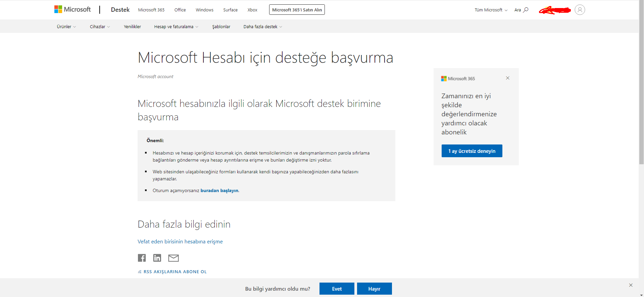Click the vertical page scrollbar
The width and height of the screenshot is (644, 297).
pos(641,82)
